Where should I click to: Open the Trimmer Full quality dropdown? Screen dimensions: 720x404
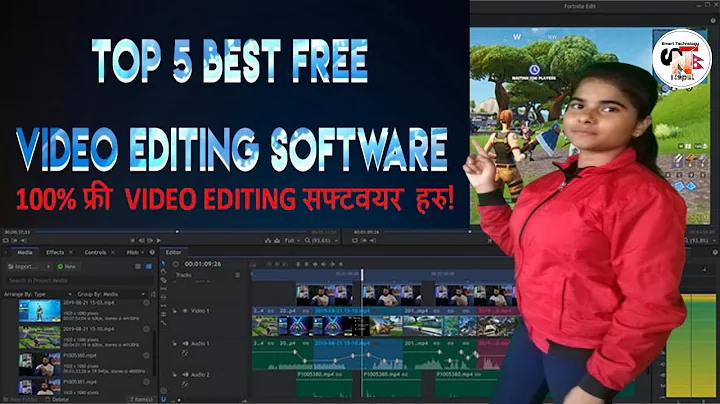(292, 240)
